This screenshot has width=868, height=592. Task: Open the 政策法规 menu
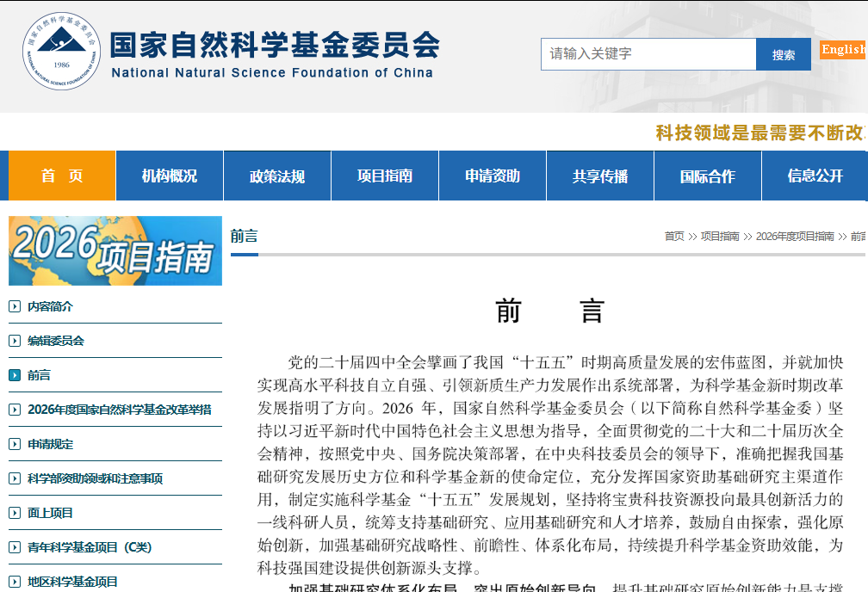point(276,175)
